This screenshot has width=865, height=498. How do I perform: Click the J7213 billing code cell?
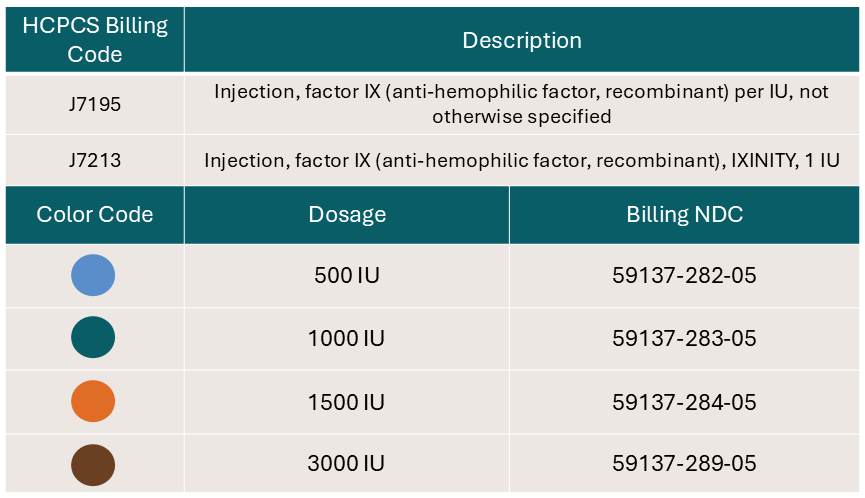pyautogui.click(x=95, y=160)
